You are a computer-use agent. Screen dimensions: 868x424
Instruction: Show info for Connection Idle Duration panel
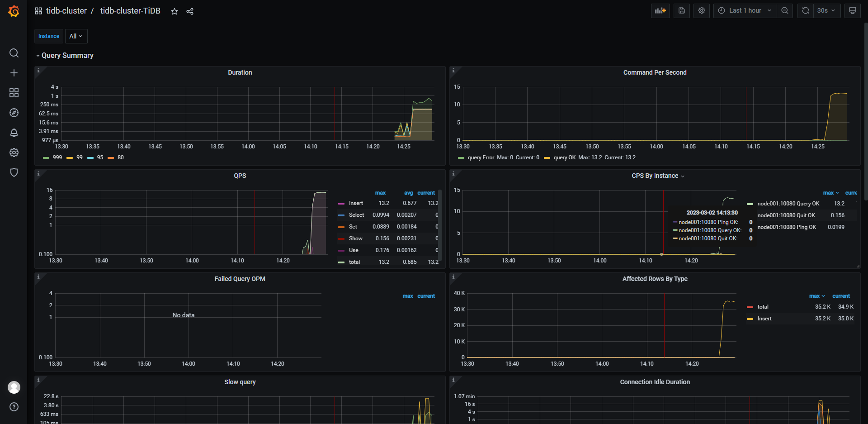tap(453, 380)
